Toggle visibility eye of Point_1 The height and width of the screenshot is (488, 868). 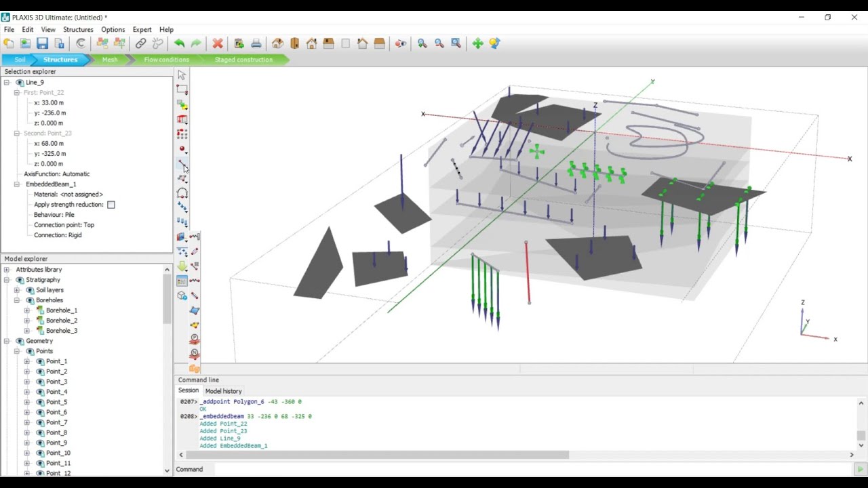(40, 361)
